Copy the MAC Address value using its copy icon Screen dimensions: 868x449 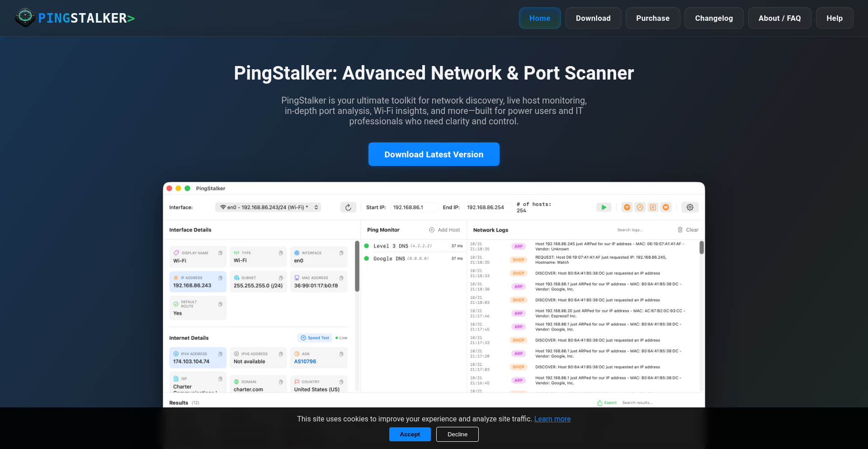coord(342,278)
